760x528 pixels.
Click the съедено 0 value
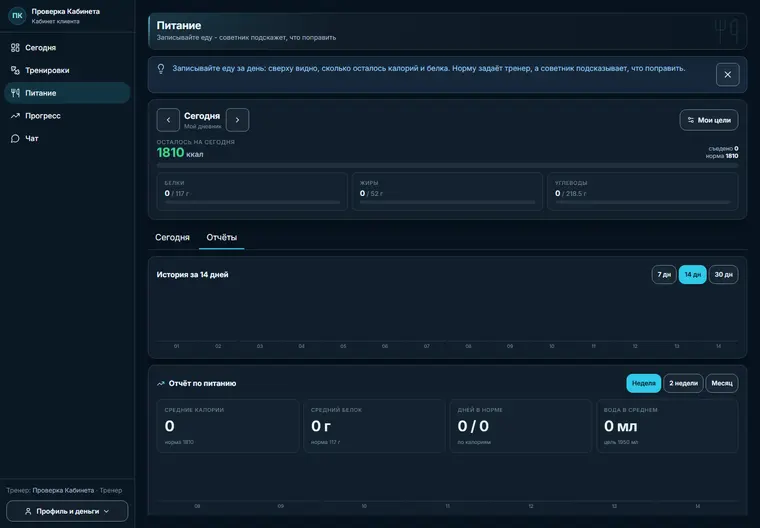click(723, 148)
